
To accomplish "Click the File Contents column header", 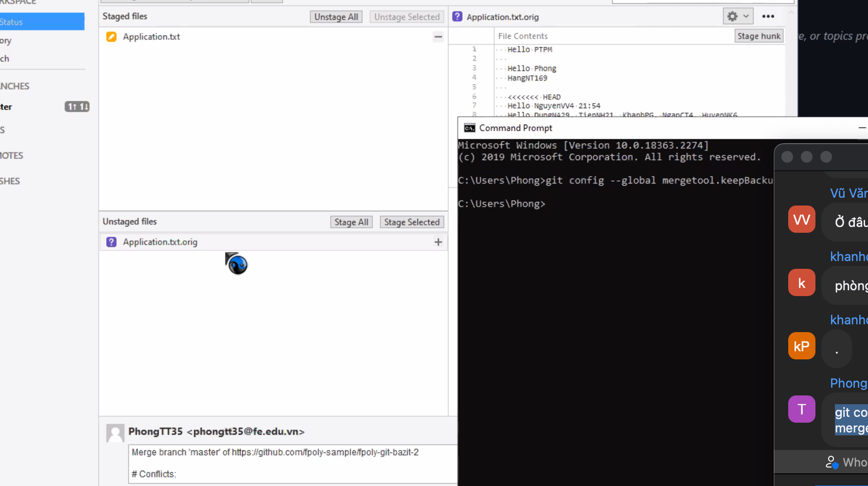I will [523, 36].
